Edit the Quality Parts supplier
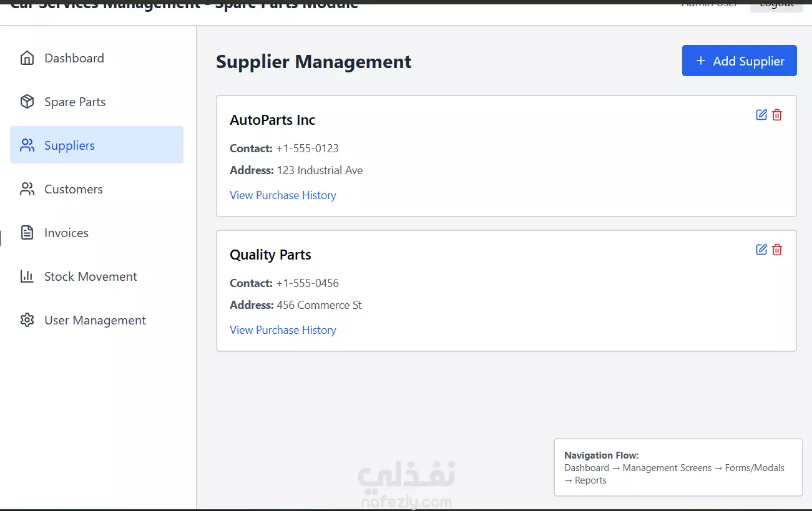 761,250
